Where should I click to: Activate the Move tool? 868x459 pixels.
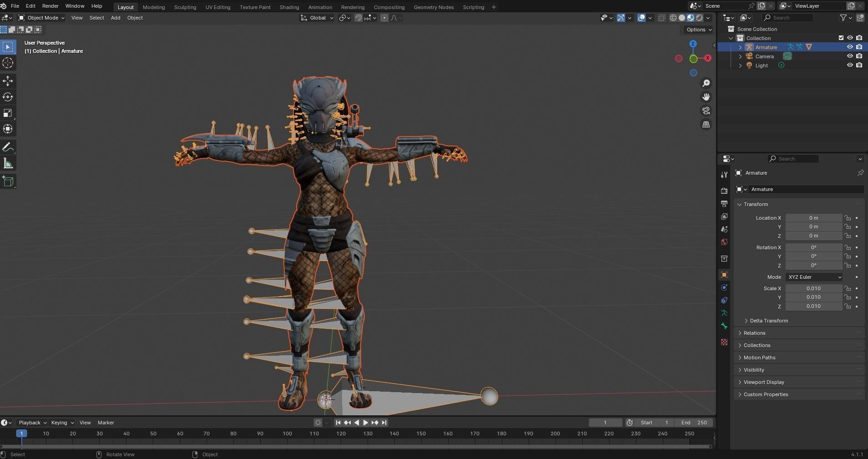pyautogui.click(x=8, y=81)
